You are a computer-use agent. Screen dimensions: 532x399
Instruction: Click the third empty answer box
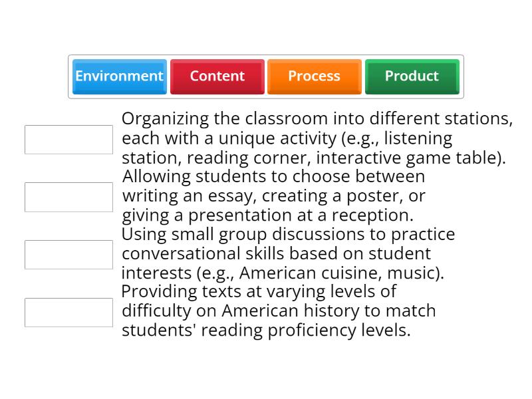[68, 254]
